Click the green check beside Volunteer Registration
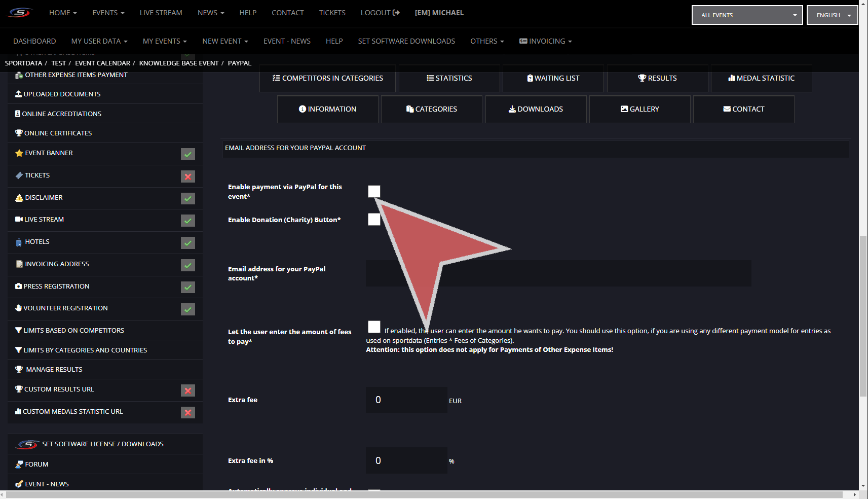Image resolution: width=868 pixels, height=499 pixels. (x=188, y=309)
